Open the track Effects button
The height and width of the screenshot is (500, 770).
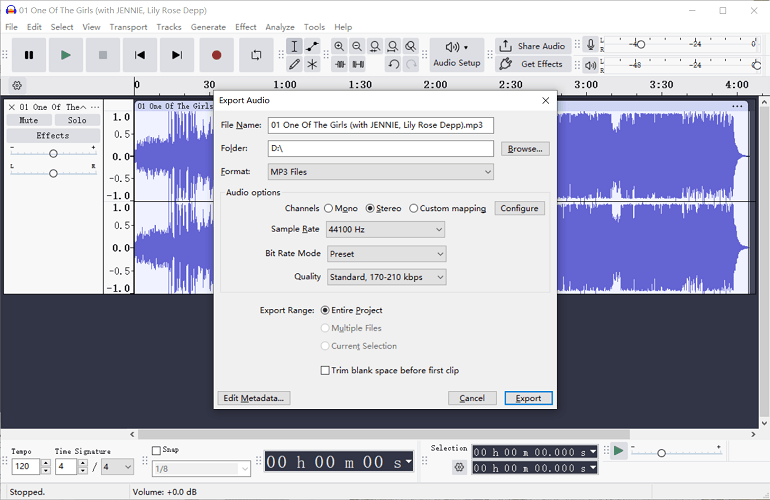53,136
